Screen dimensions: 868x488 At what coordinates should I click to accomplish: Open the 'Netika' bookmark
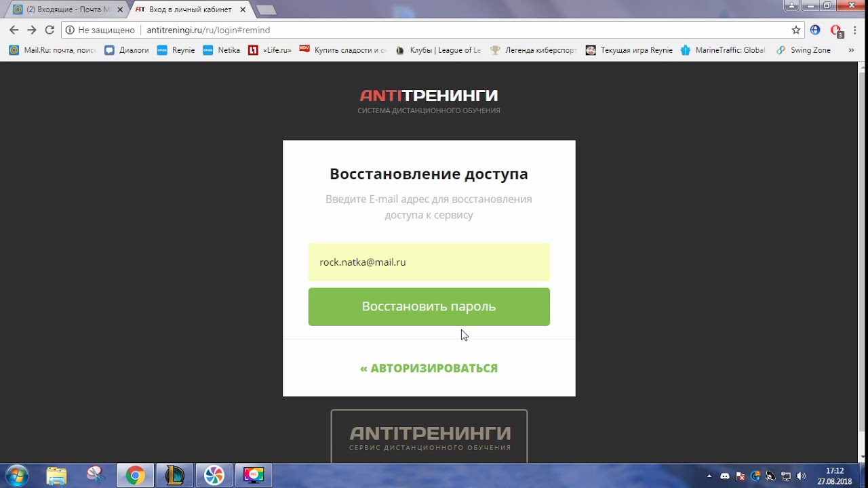coord(221,50)
